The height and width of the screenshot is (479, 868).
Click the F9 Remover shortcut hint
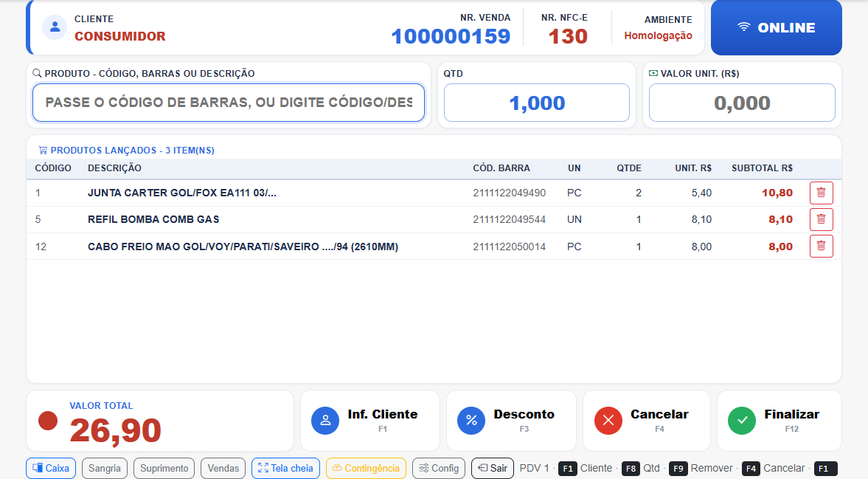(701, 468)
